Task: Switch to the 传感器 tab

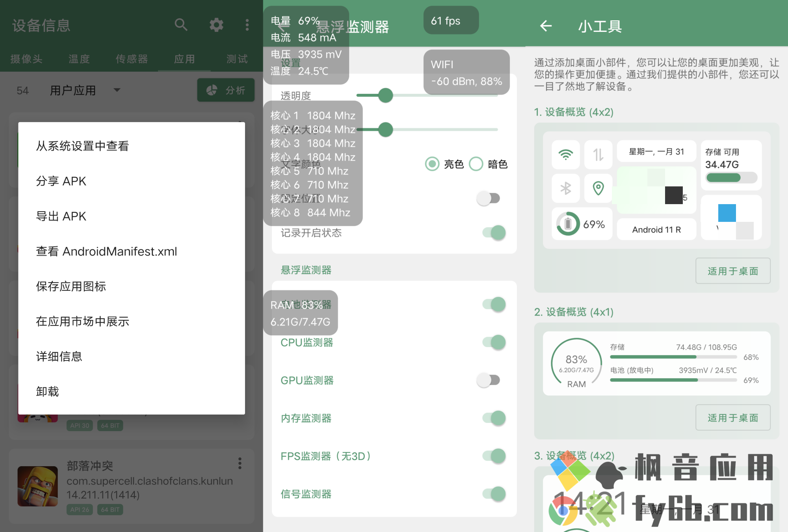Action: click(x=132, y=59)
